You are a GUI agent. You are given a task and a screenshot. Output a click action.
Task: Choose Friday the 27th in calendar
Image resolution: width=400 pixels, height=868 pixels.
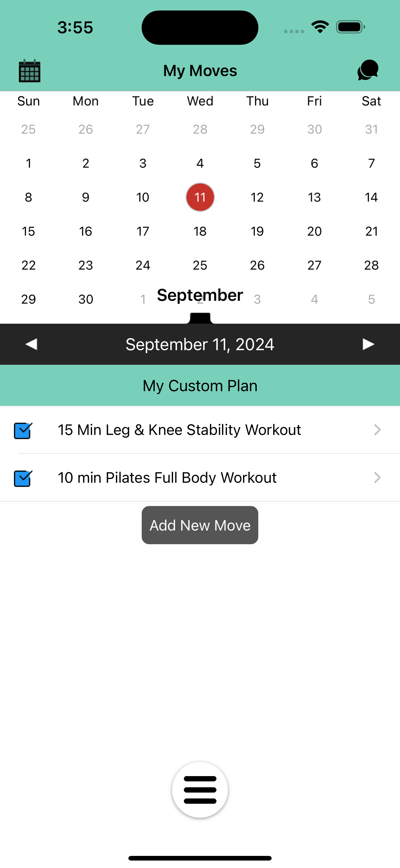click(314, 265)
